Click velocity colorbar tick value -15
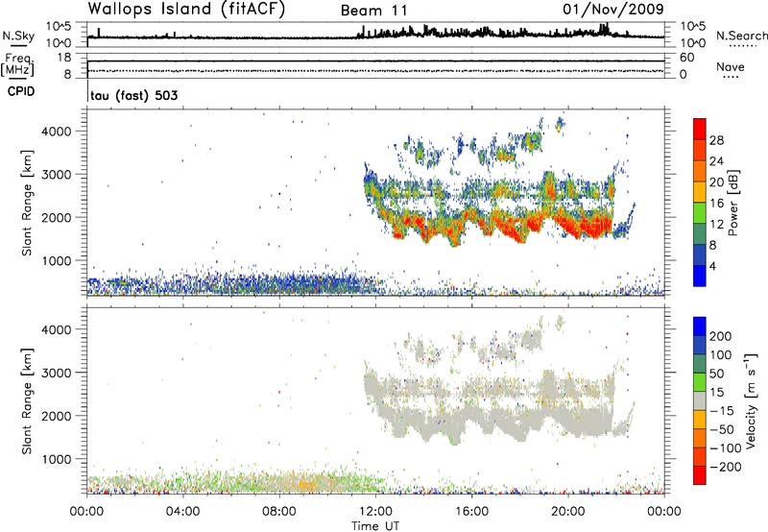 click(722, 411)
